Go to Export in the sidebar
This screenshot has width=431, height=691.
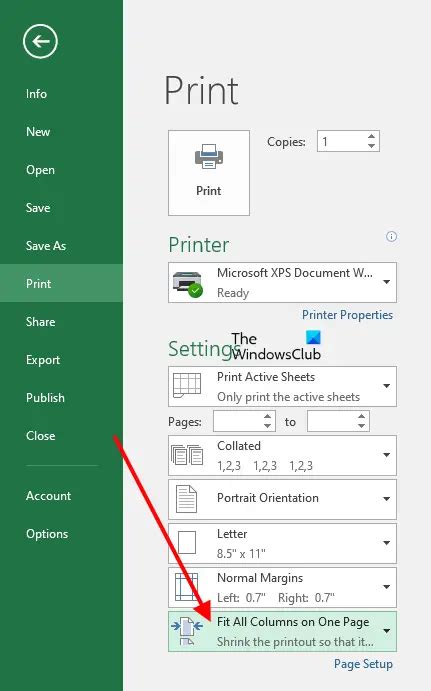(x=43, y=360)
